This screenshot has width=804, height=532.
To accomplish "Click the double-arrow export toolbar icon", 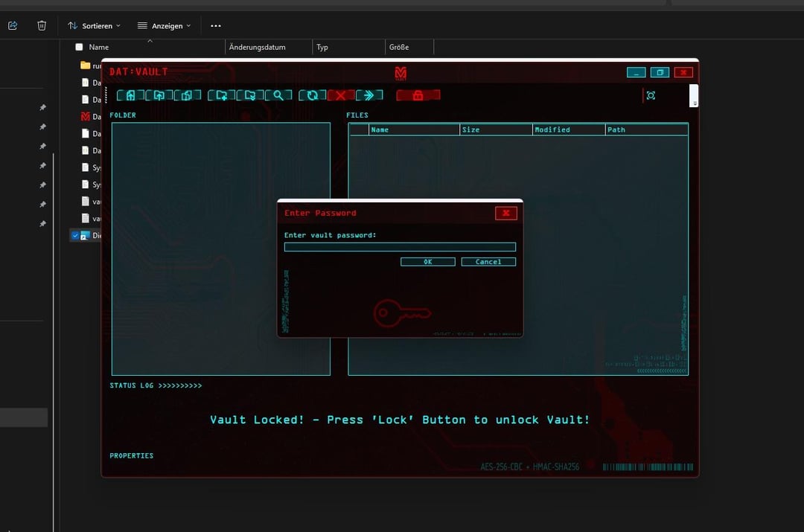I will [x=368, y=95].
